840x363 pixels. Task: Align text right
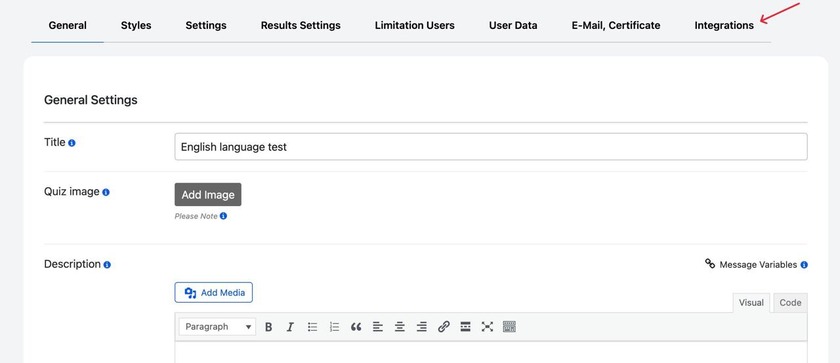point(422,327)
